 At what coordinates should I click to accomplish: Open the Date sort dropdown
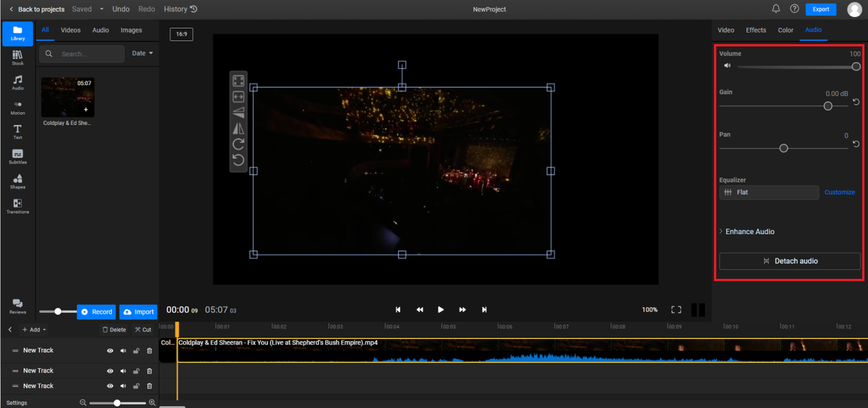tap(142, 54)
